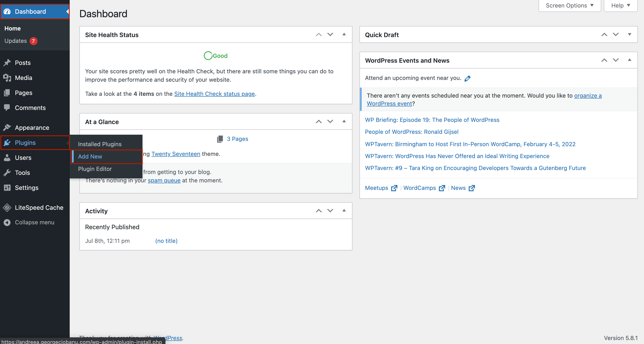644x344 pixels.
Task: Open Tara King Gutenberg Future article
Action: 475,168
